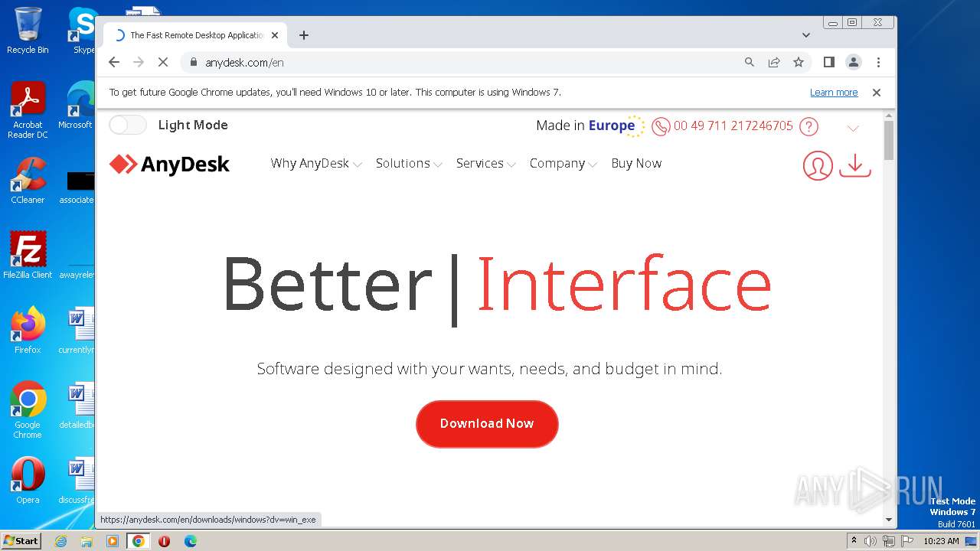Screen dimensions: 980x551
Task: Open Recycle Bin on desktop
Action: [x=28, y=31]
